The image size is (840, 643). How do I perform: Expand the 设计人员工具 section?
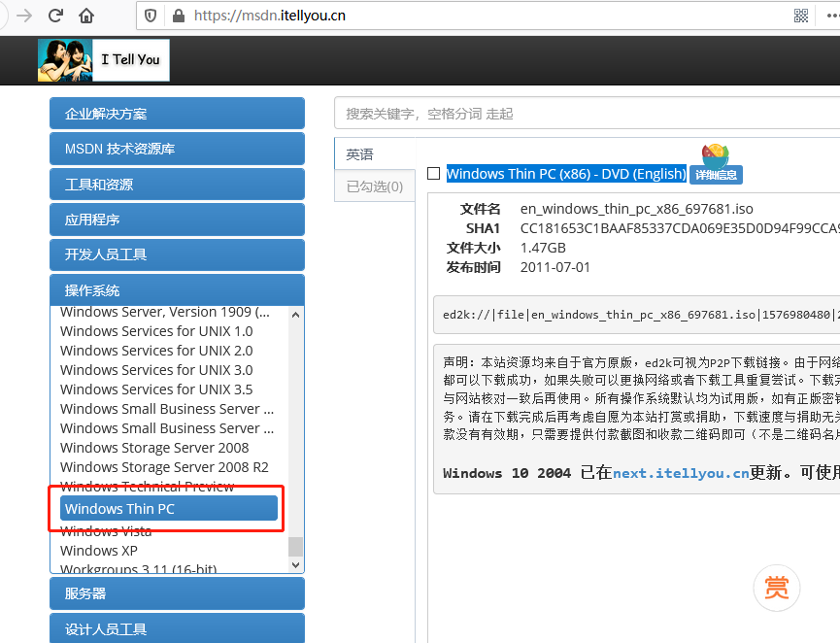(x=178, y=628)
